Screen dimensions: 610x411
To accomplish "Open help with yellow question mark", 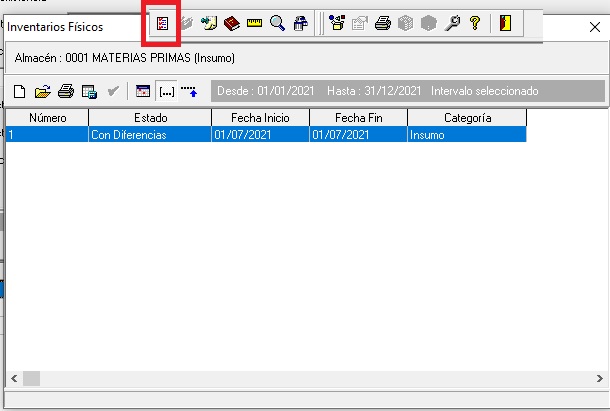I will click(475, 23).
